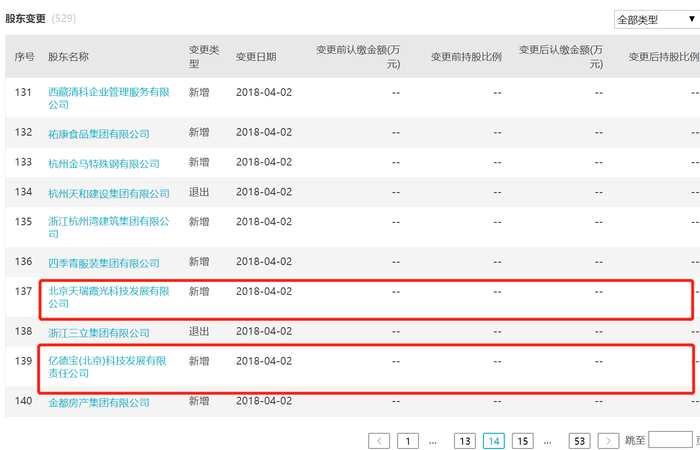Jump to last page 53
Image resolution: width=700 pixels, height=450 pixels.
[x=579, y=441]
